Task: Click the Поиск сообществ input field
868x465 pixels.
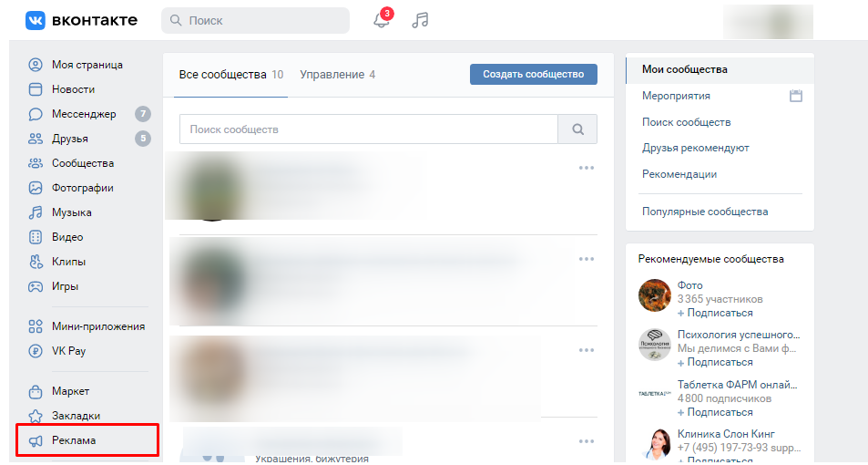Action: pyautogui.click(x=368, y=129)
